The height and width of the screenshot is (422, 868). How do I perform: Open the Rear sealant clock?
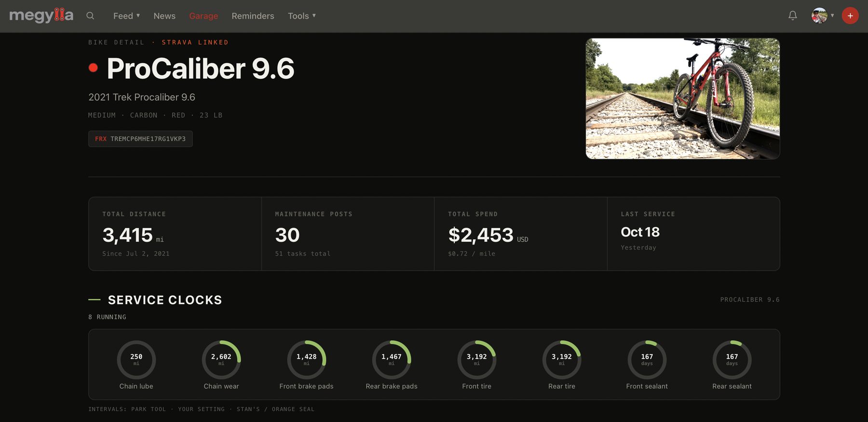(732, 365)
